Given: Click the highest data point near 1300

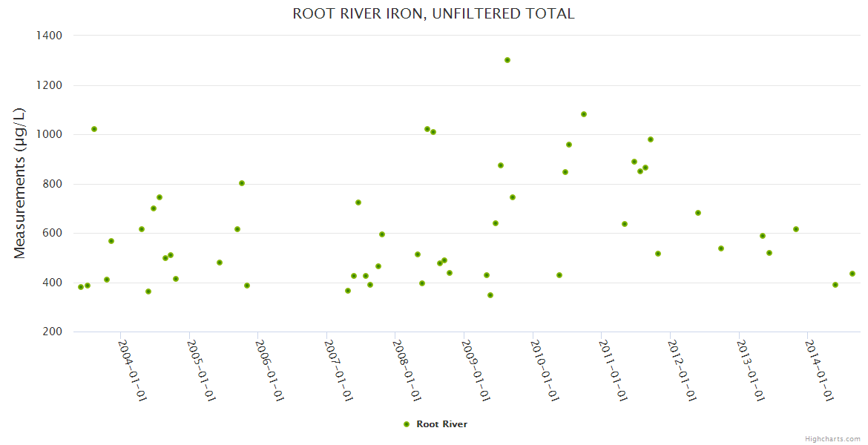Looking at the screenshot, I should [x=507, y=60].
